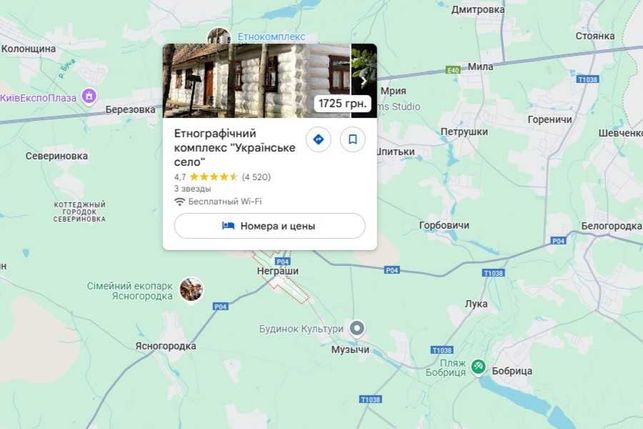Click the rating stars in the place card
The image size is (643, 429).
(213, 177)
